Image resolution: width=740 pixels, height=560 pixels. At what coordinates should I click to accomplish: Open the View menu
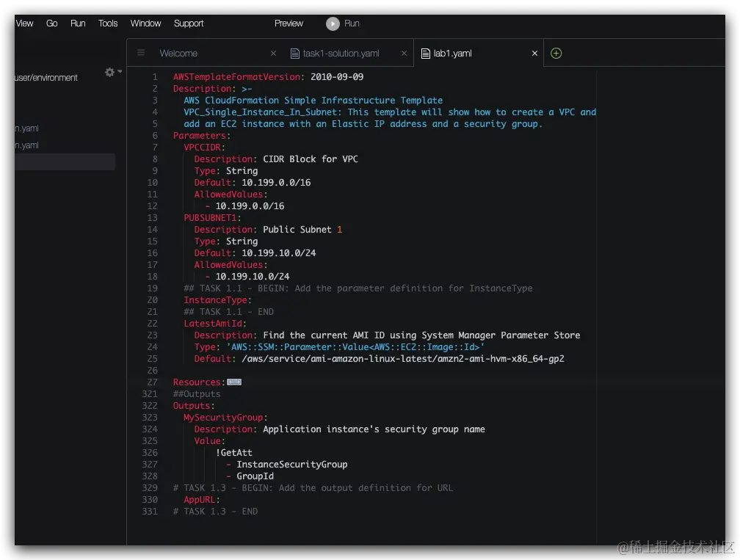pos(24,23)
